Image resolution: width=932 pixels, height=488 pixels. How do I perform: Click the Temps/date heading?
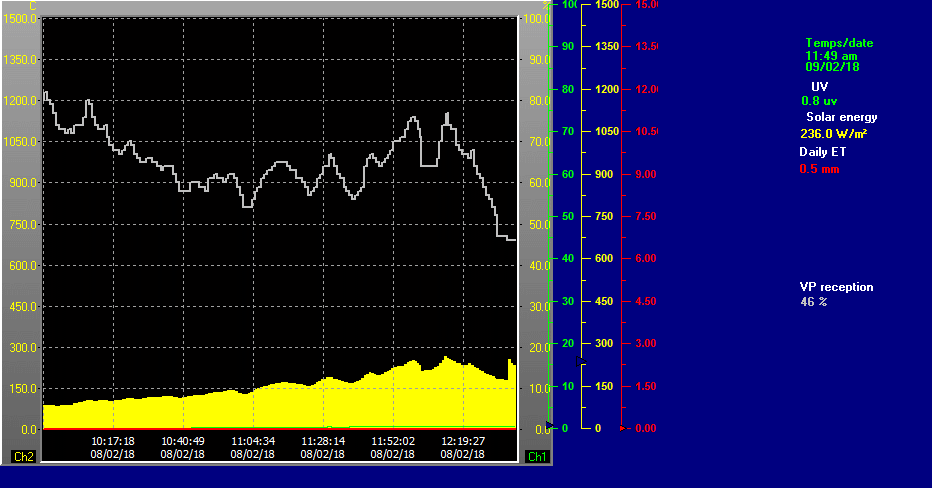pos(839,43)
